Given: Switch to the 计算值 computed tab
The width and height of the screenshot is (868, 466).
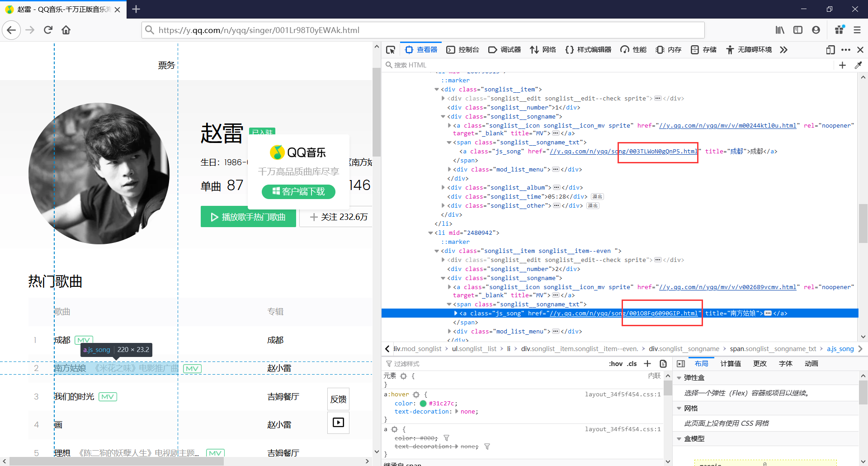Looking at the screenshot, I should [x=731, y=364].
